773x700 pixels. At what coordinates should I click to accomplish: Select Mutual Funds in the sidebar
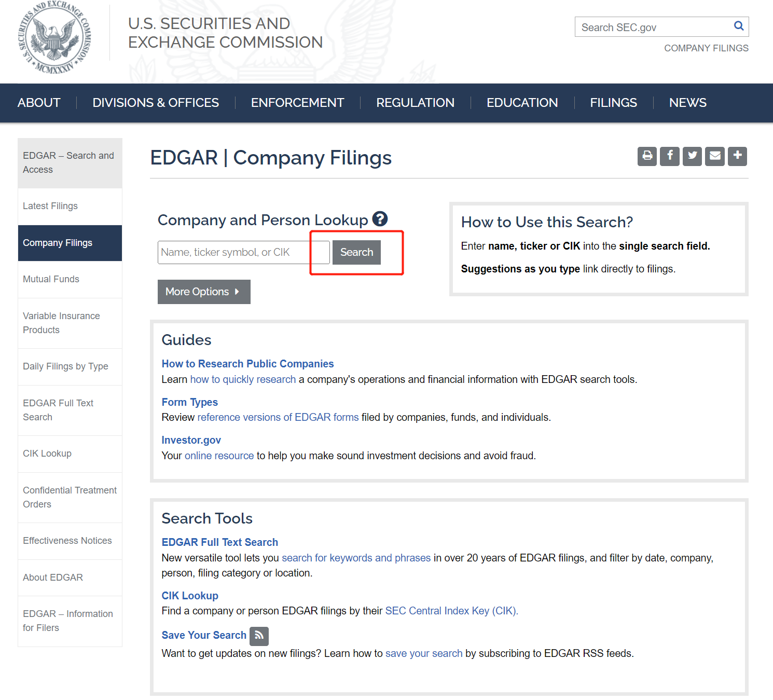(x=51, y=279)
